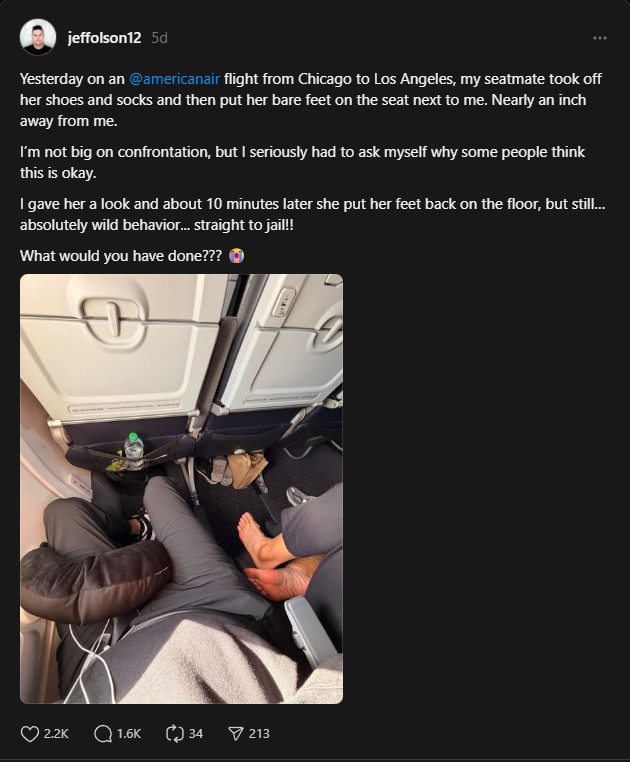Open the jeffolson12 username link

pyautogui.click(x=105, y=37)
